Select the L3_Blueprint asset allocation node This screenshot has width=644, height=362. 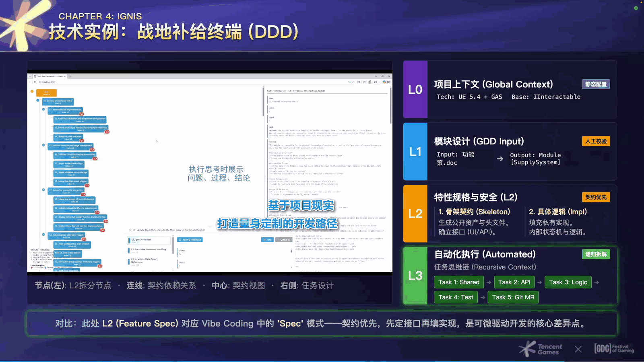click(x=68, y=138)
